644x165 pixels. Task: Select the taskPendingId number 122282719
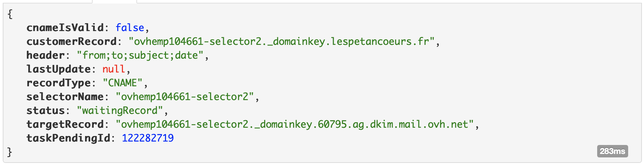click(x=148, y=138)
